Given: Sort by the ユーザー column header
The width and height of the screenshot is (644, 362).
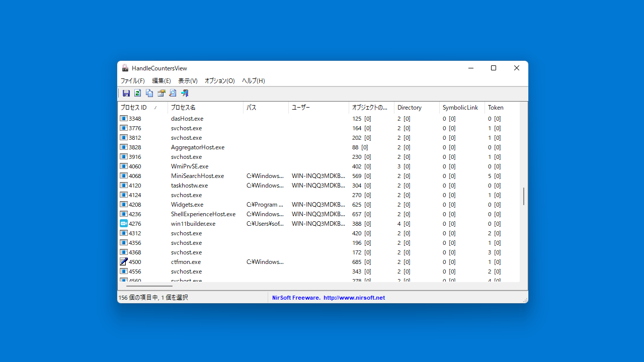Looking at the screenshot, I should 319,108.
